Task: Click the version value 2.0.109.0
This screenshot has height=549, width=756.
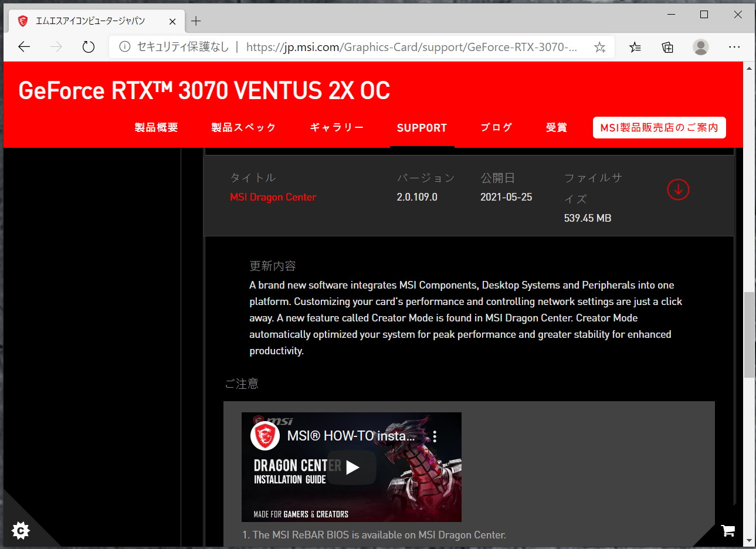Action: [417, 197]
